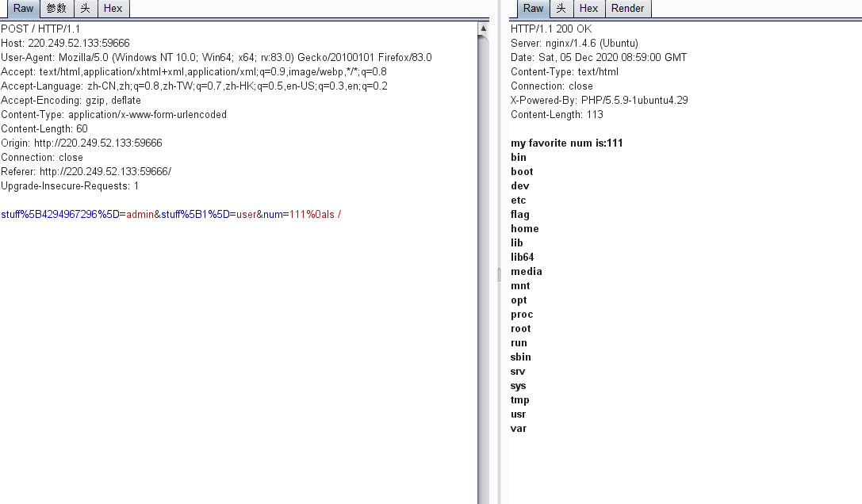Open the response 头 tab

561,8
